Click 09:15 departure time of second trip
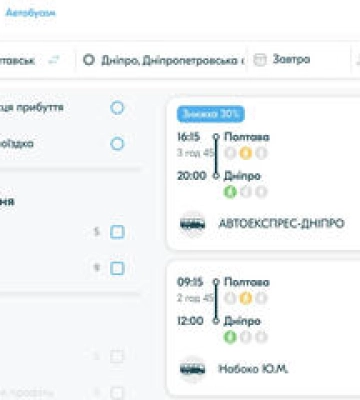 pos(190,282)
